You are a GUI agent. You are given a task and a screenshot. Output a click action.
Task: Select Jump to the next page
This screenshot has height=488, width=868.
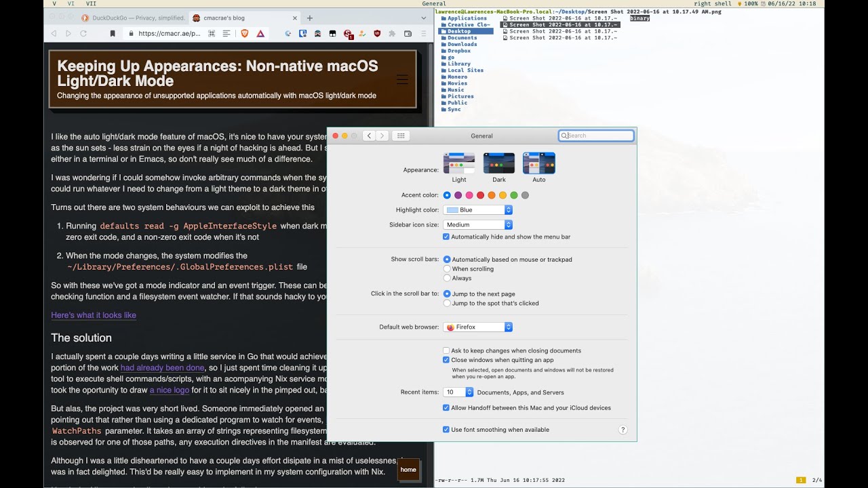(x=447, y=294)
